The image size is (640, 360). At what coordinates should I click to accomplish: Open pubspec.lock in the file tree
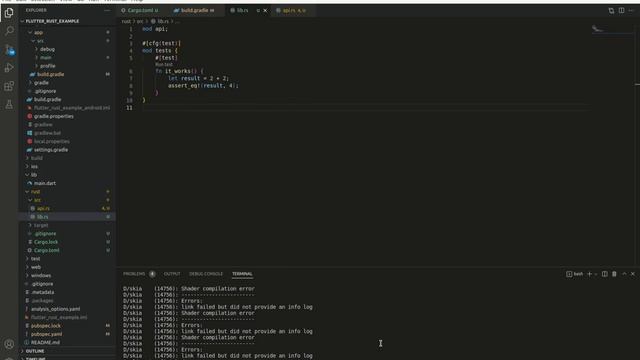pyautogui.click(x=46, y=326)
